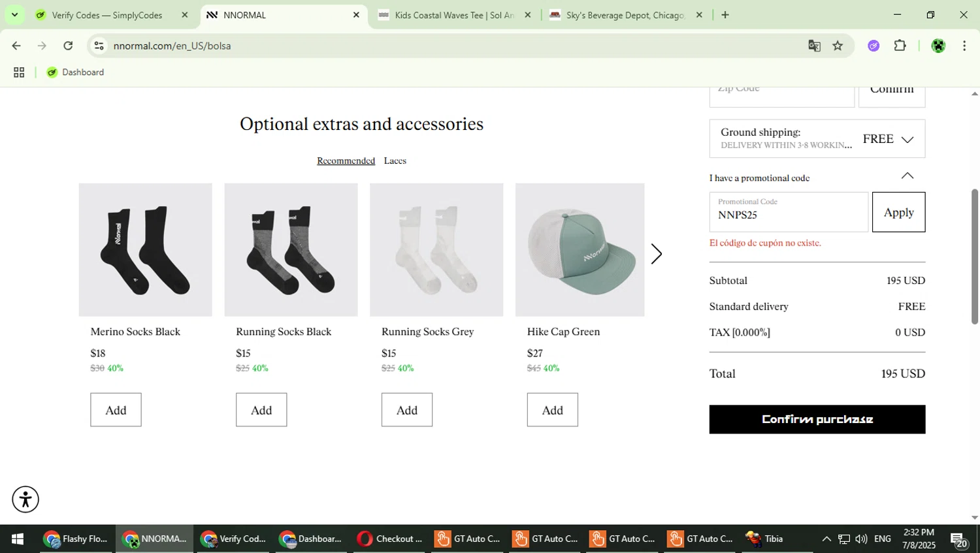
Task: Switch to the Flashy Flo Chrome taskbar window
Action: coord(76,539)
